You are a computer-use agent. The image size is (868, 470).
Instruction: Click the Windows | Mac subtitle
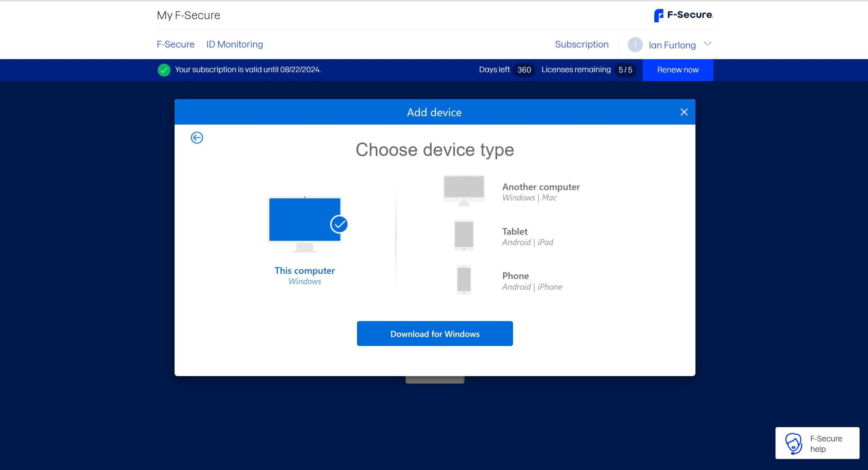click(529, 198)
